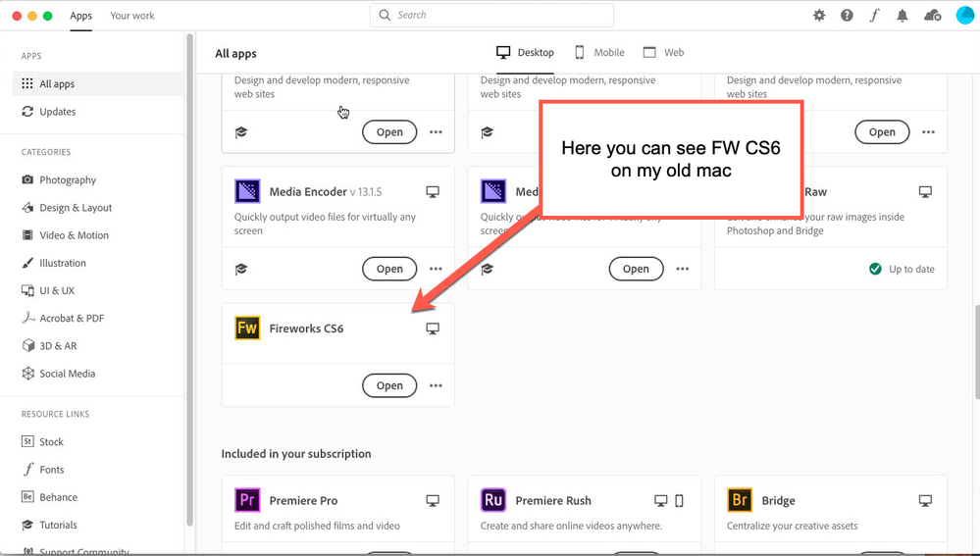Image resolution: width=980 pixels, height=556 pixels.
Task: Open Media Encoder v 13.1.5
Action: coord(389,269)
